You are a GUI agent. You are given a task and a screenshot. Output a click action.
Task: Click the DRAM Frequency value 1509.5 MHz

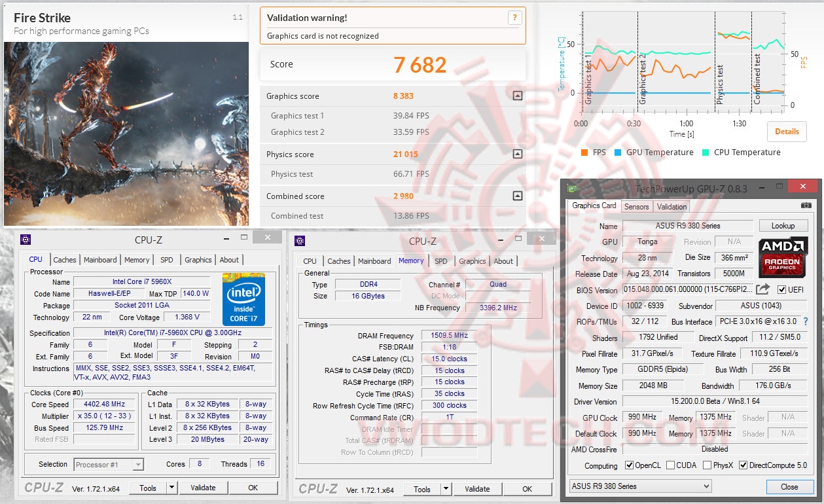tap(450, 336)
